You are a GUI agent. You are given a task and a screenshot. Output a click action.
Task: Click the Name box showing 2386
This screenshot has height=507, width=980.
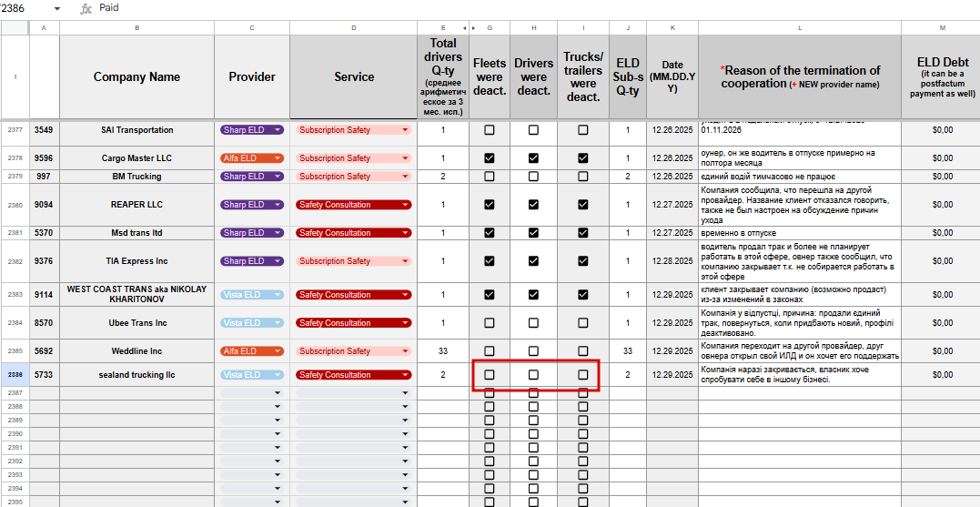25,8
